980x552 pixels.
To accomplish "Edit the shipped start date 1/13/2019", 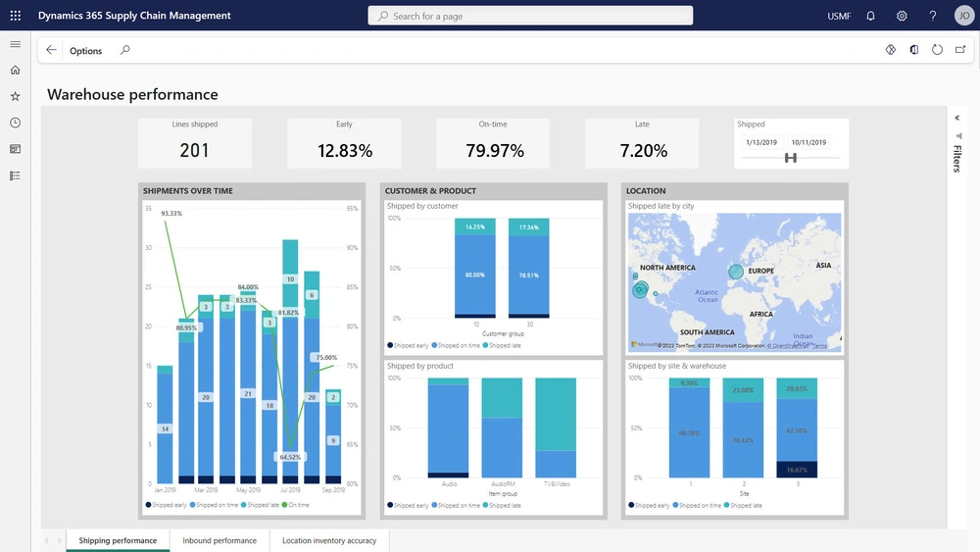I will point(761,142).
